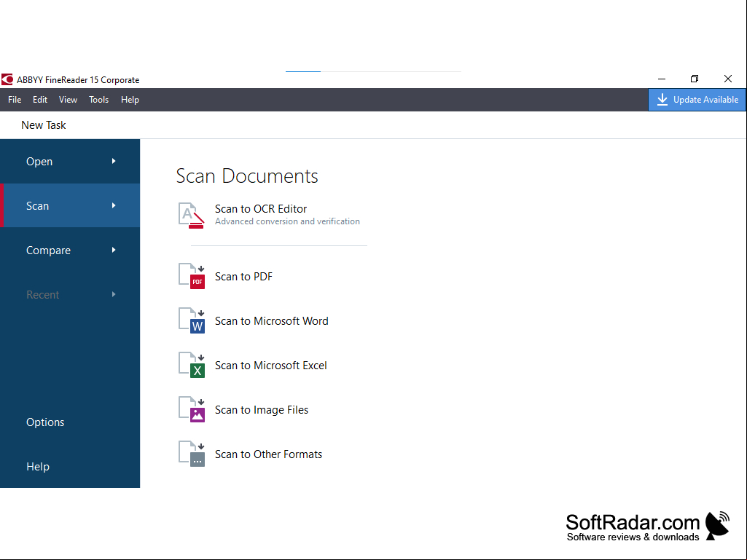Restore down the FineReader window
747x560 pixels.
point(694,79)
